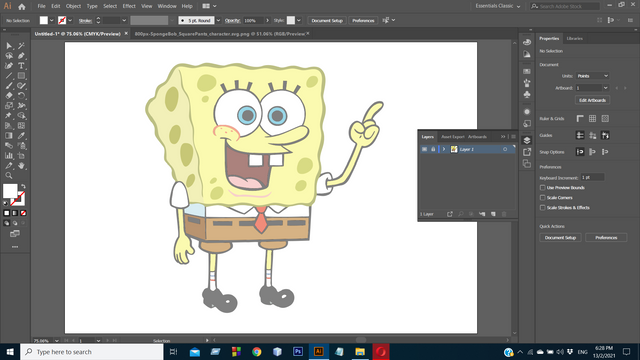Image resolution: width=640 pixels, height=360 pixels.
Task: Toggle Lock Guides button in Guides row
Action: point(593,135)
